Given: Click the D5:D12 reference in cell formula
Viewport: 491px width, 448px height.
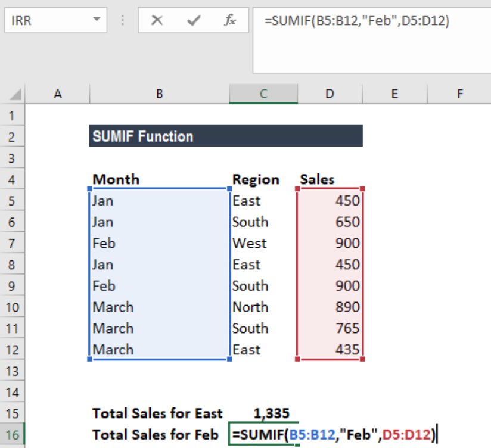Looking at the screenshot, I should pyautogui.click(x=406, y=435).
